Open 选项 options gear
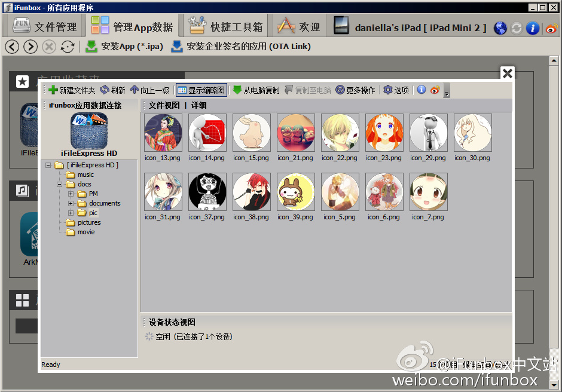This screenshot has width=562, height=392. (x=396, y=90)
